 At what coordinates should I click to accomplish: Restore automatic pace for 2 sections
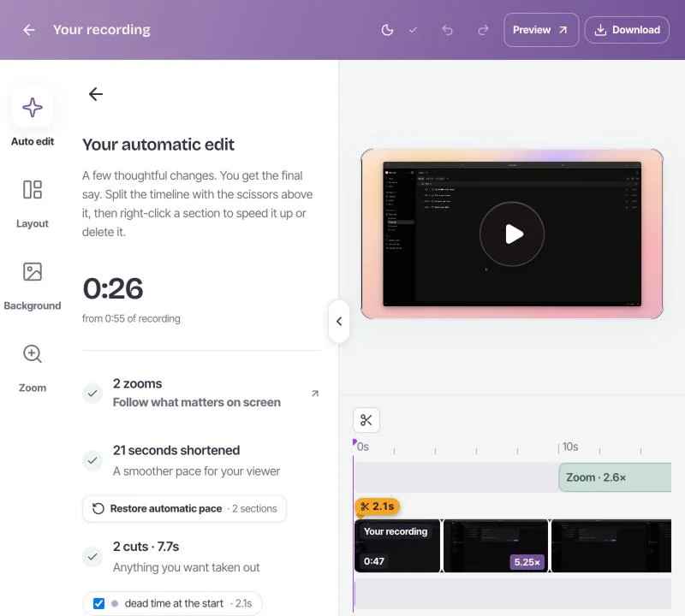[x=184, y=508]
